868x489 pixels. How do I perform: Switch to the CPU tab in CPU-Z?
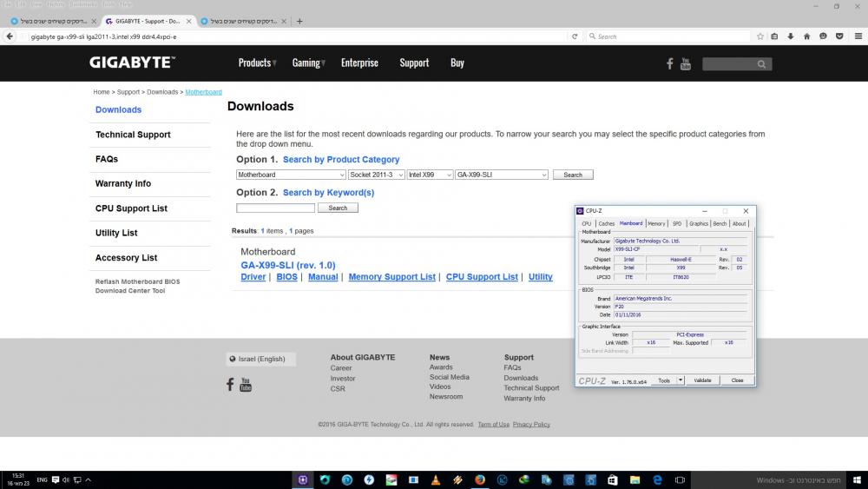(586, 224)
